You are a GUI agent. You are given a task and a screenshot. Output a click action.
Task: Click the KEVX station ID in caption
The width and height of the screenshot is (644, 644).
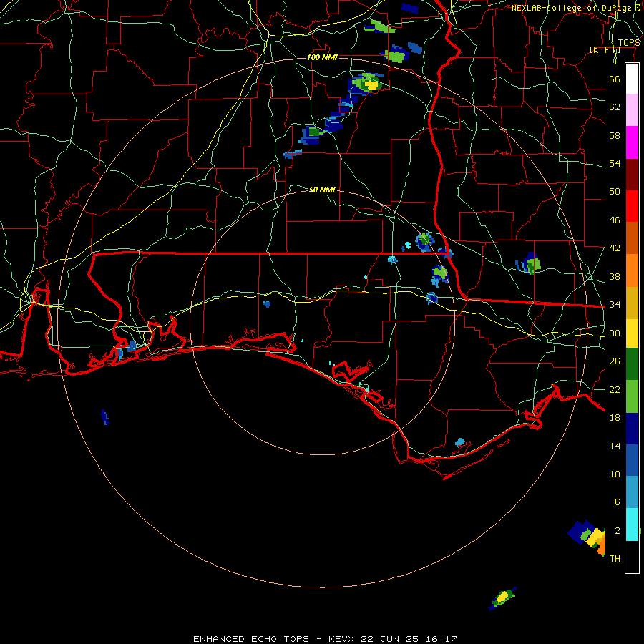pos(341,639)
